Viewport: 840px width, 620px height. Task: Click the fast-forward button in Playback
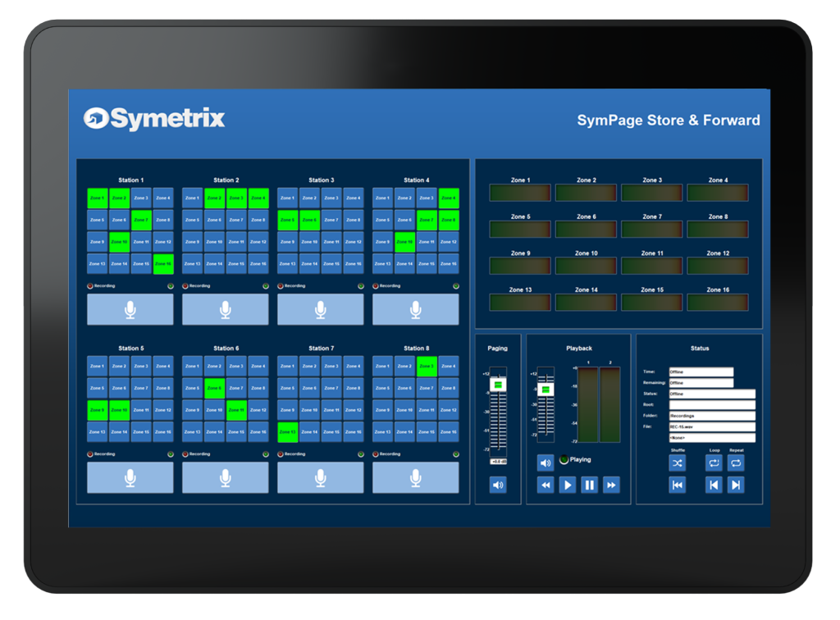tap(611, 485)
